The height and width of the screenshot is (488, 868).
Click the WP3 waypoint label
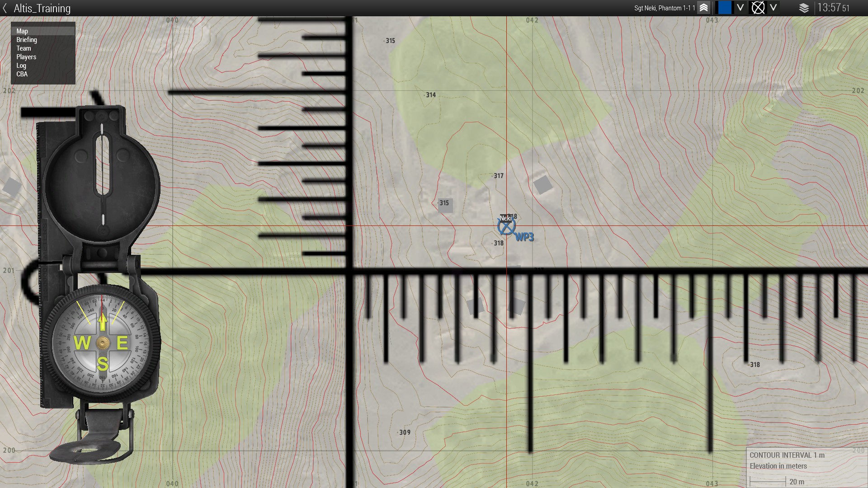click(524, 237)
